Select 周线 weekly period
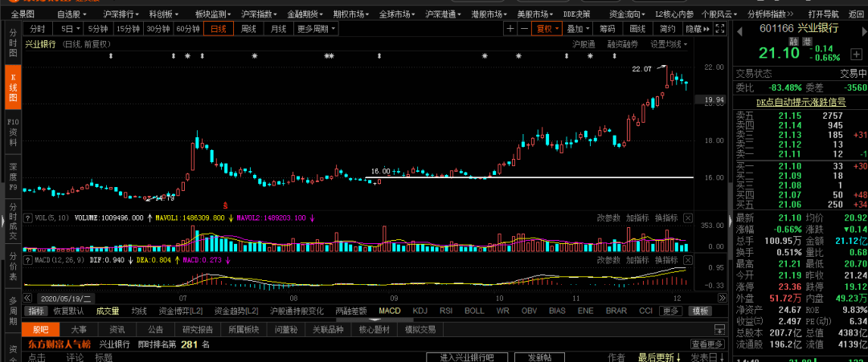This screenshot has width=868, height=362. pyautogui.click(x=248, y=29)
